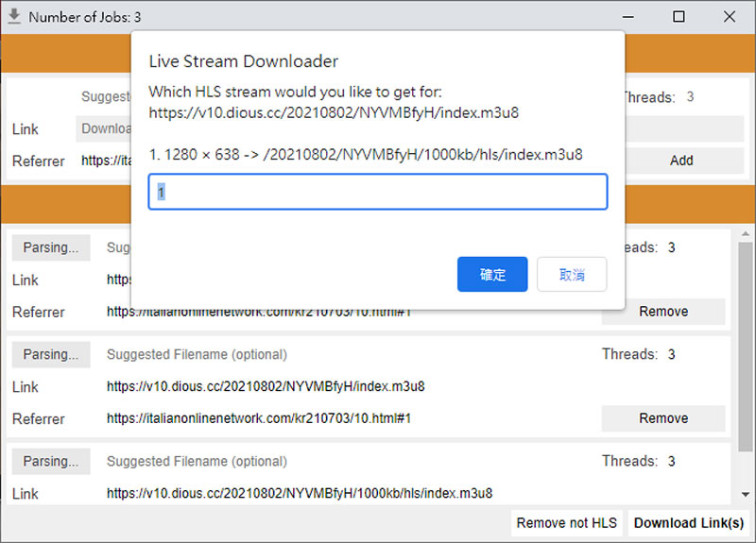Viewport: 756px width, 543px height.
Task: Click the second job's Suggested Filename field
Action: 340,354
